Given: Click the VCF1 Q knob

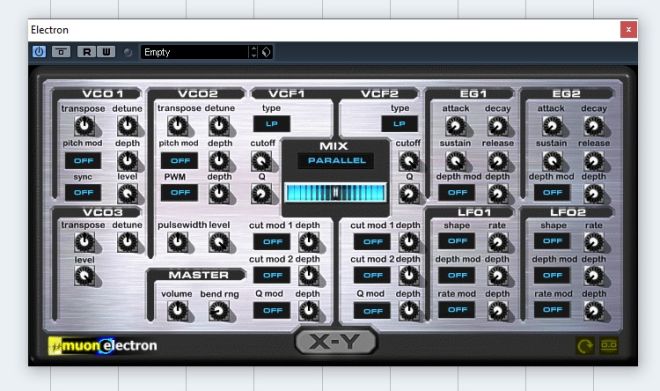Looking at the screenshot, I should pyautogui.click(x=261, y=194).
